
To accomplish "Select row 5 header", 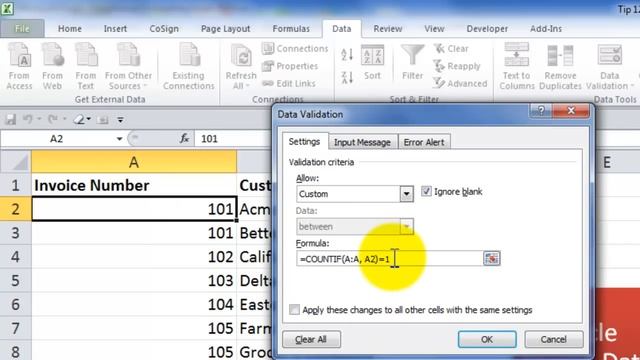I will pos(16,280).
